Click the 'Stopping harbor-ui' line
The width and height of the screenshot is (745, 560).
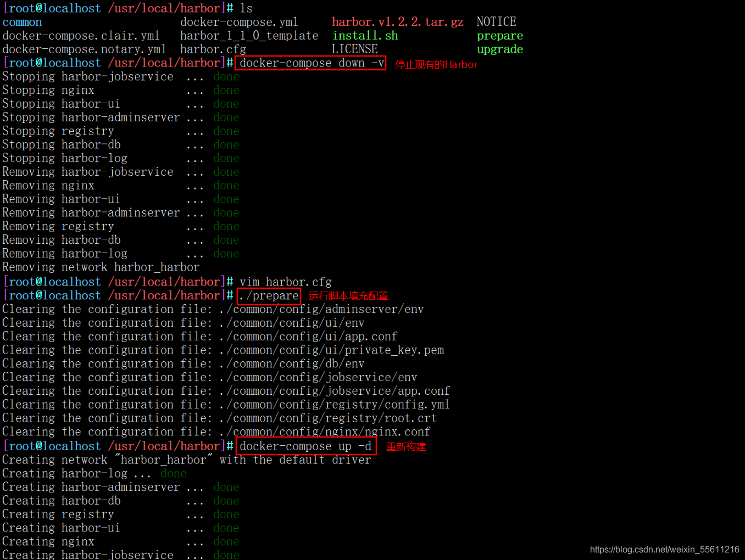[x=121, y=104]
